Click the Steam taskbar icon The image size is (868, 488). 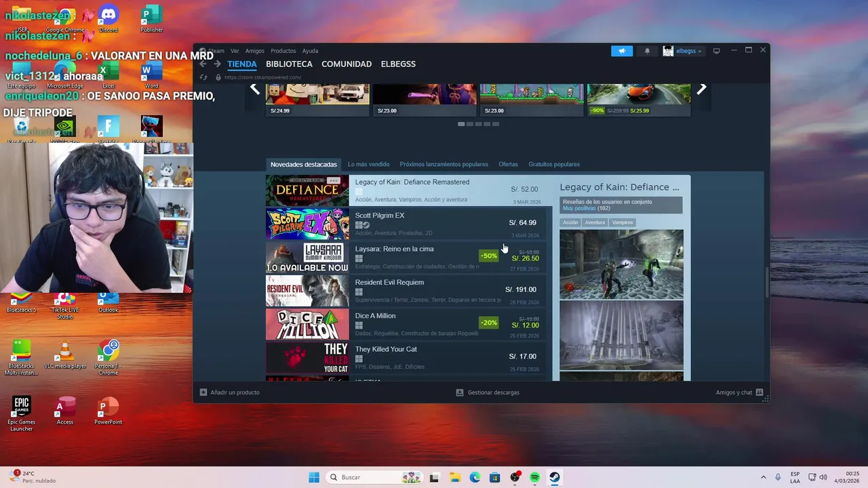(555, 477)
